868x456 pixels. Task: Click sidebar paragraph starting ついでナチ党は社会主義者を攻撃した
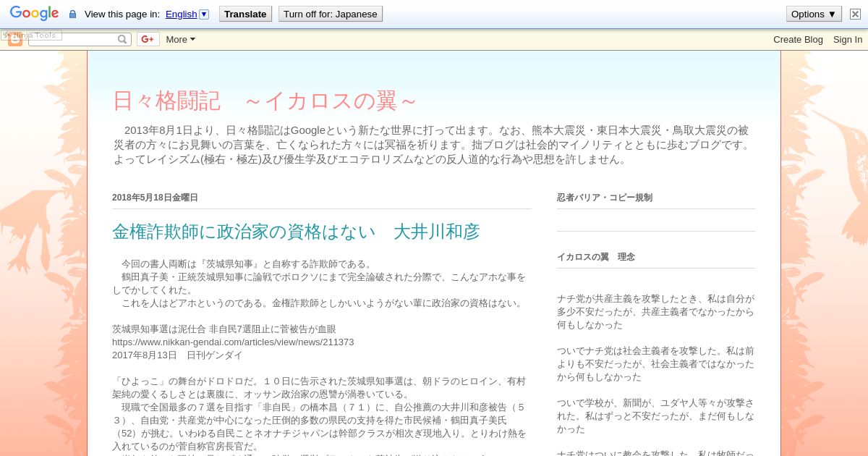[x=655, y=363]
